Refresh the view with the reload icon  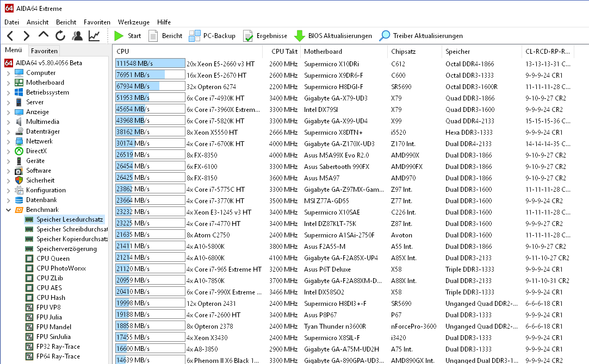[60, 36]
